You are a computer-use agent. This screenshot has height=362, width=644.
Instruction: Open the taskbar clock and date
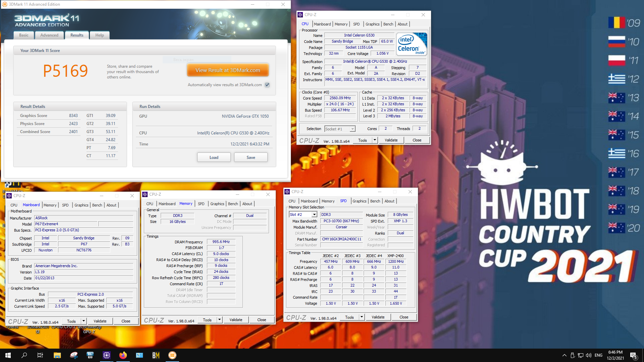coord(615,355)
